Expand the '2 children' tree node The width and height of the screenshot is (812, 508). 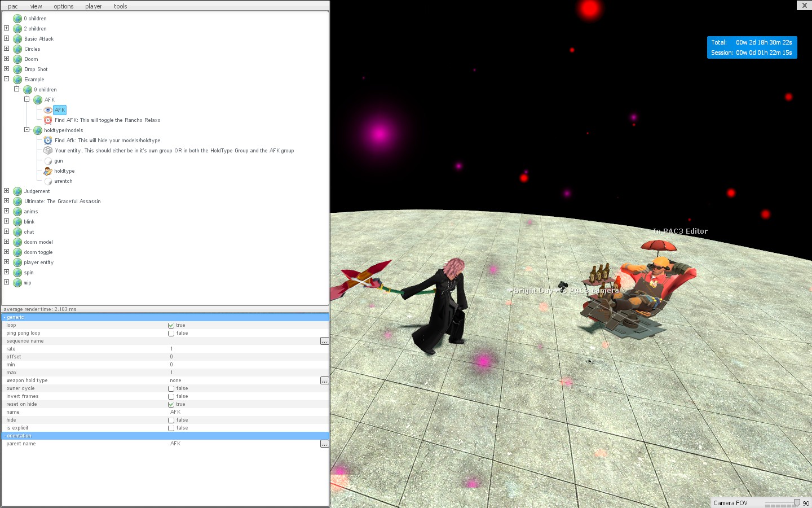tap(7, 28)
